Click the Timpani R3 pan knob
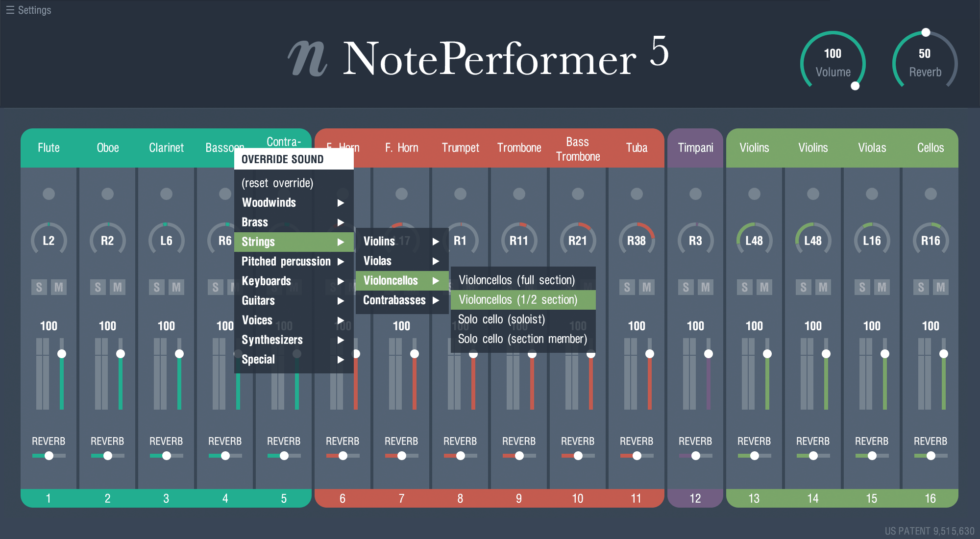Screen dimensions: 980x539 point(695,240)
